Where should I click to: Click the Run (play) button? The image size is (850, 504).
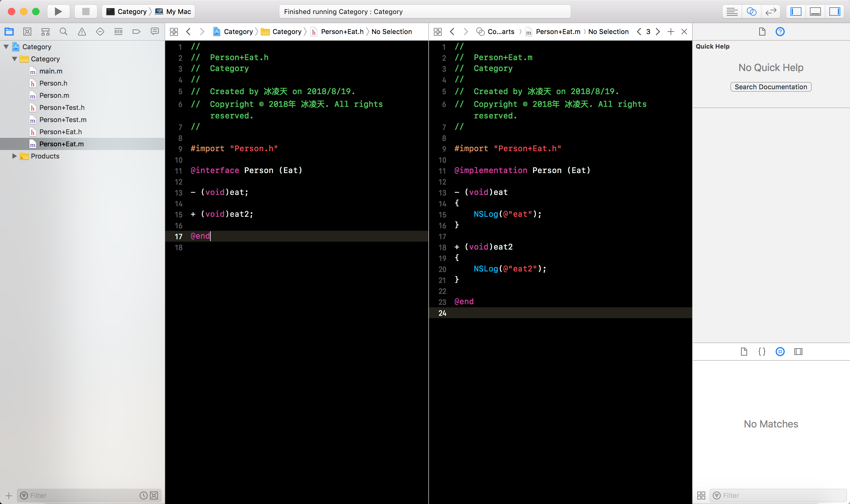(x=58, y=12)
